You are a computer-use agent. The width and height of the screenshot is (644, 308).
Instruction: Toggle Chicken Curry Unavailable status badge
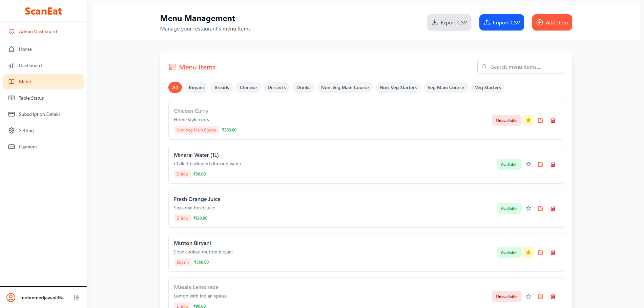507,120
